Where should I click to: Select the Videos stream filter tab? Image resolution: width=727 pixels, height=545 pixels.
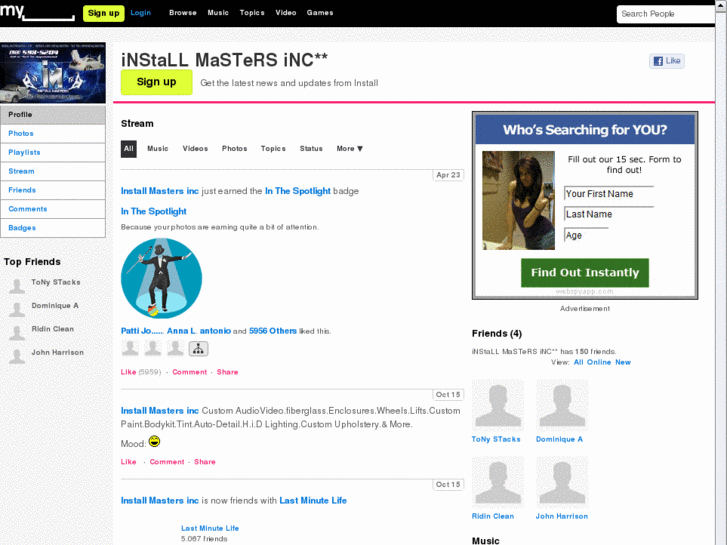pos(195,149)
